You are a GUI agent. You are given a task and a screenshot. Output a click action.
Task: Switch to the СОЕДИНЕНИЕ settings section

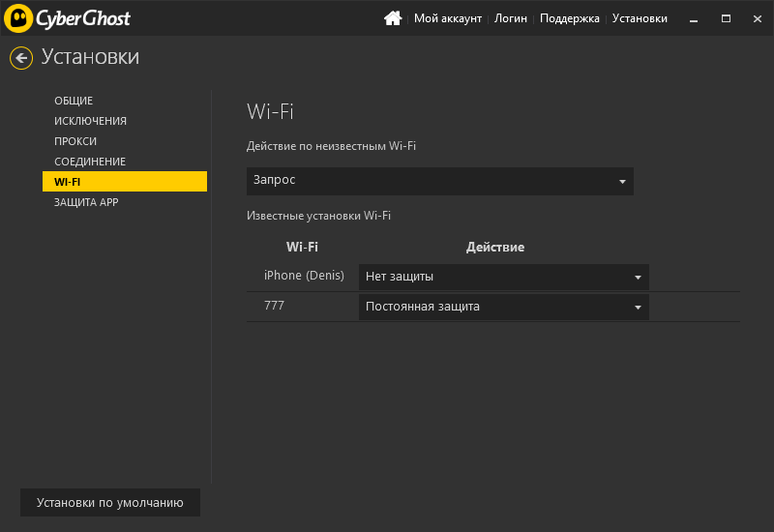[90, 162]
